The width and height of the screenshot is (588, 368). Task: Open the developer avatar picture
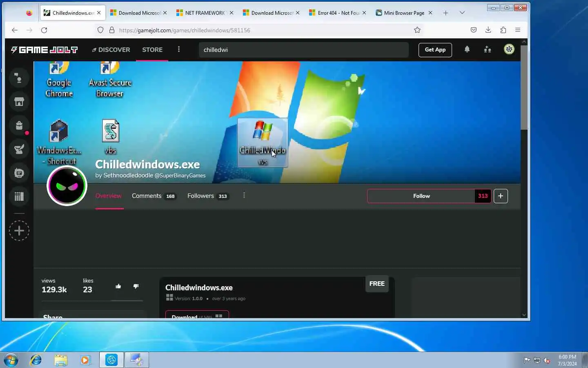(67, 186)
